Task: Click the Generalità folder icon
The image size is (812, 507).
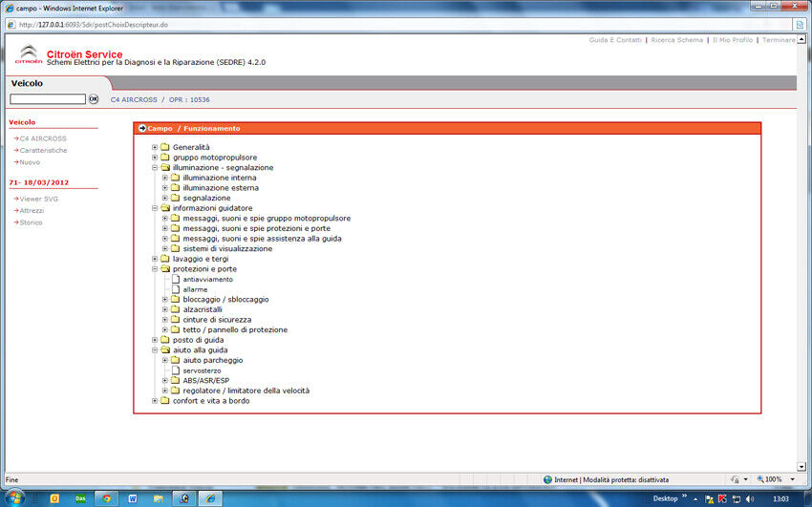Action: tap(164, 147)
